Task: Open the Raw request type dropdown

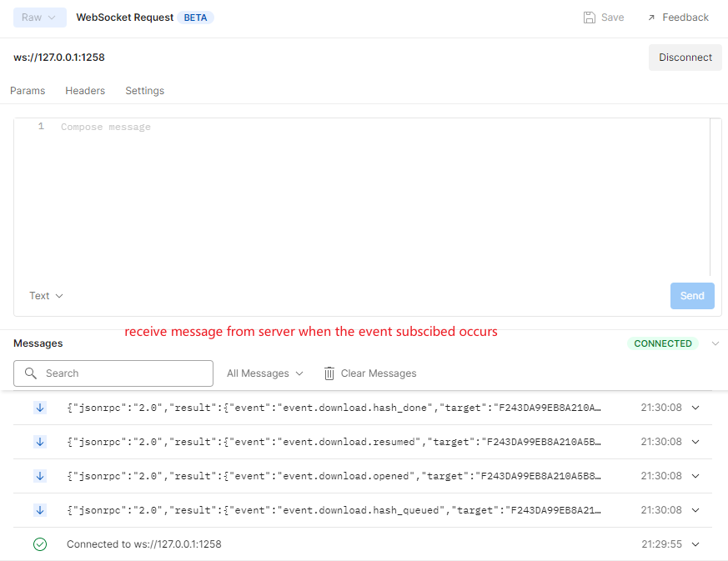Action: point(40,18)
